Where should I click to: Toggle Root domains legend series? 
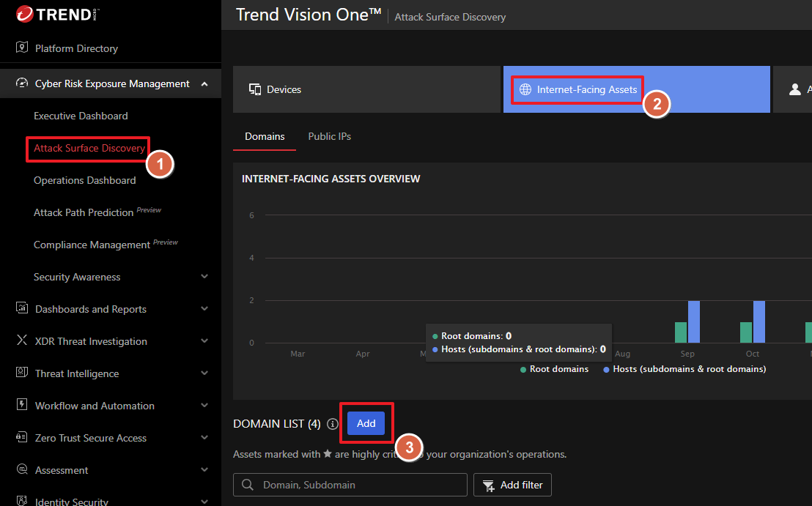click(554, 369)
